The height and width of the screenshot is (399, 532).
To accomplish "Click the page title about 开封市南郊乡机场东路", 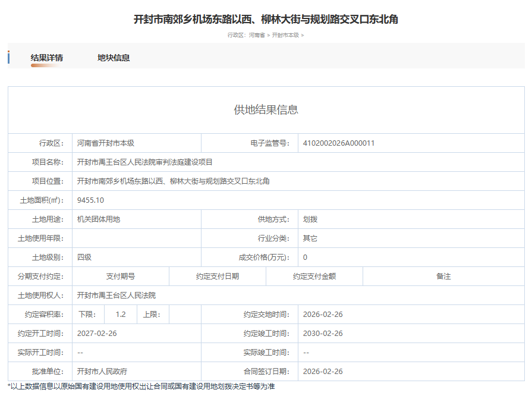I will tap(266, 19).
